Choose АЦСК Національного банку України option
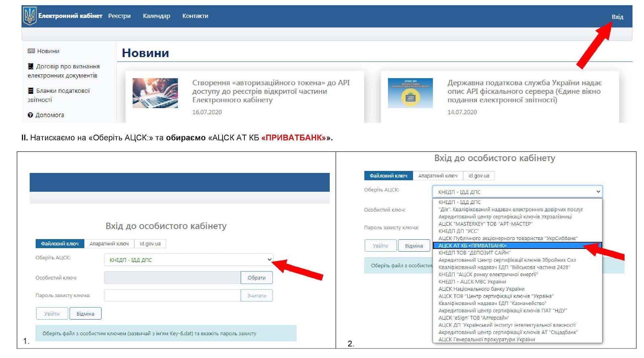This screenshot has height=358, width=644. [481, 289]
